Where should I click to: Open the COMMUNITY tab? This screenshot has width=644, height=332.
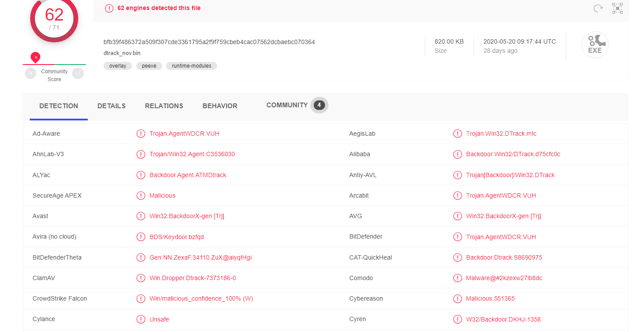pos(287,105)
